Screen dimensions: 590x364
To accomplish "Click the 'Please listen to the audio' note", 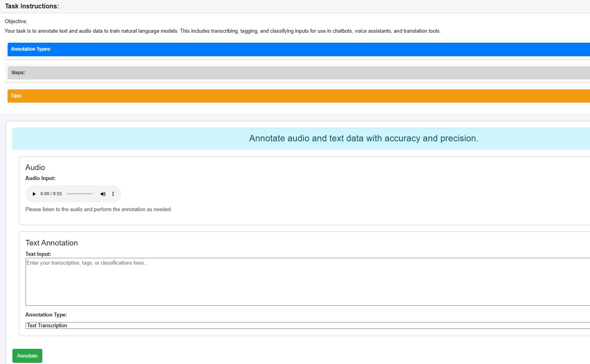I will click(99, 210).
